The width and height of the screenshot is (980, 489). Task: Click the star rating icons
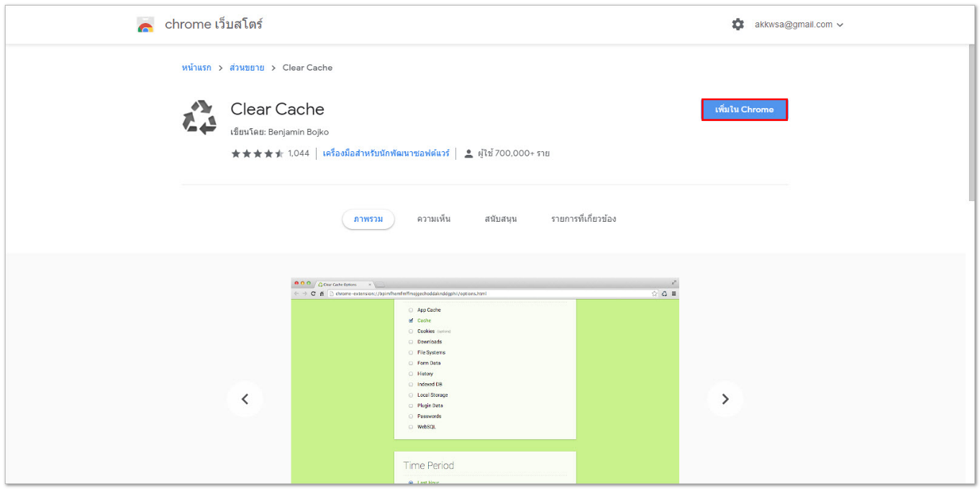tap(257, 153)
